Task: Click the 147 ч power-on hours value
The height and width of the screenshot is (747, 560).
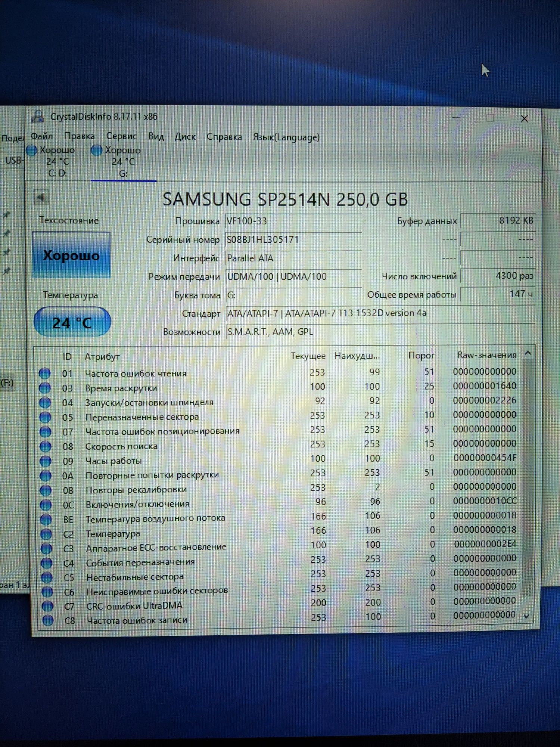Action: (498, 294)
